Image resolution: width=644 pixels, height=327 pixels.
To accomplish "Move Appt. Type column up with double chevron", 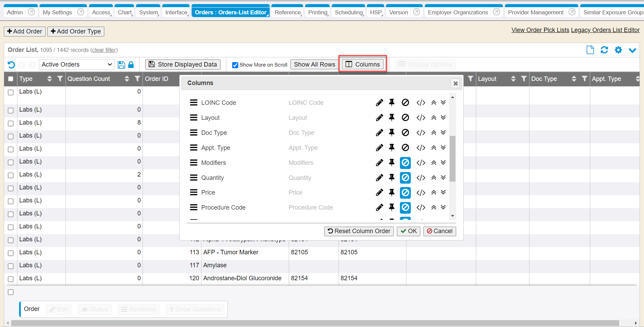I will point(434,148).
